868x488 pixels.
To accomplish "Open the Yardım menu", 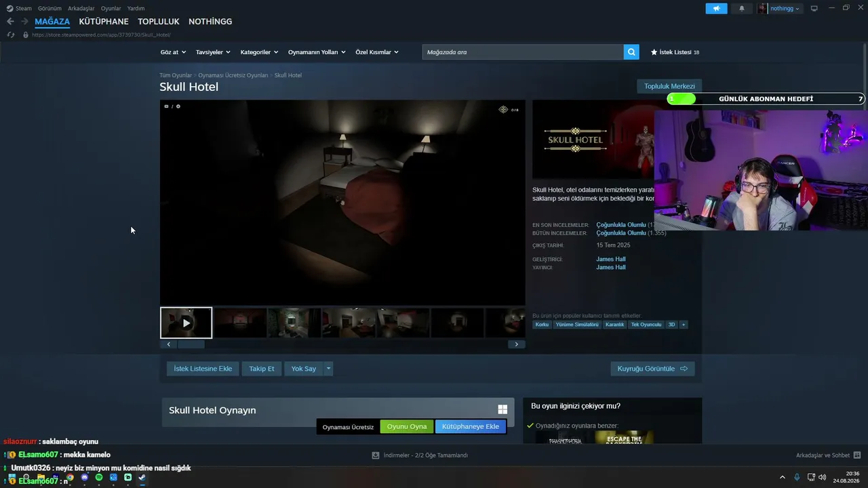I will click(136, 8).
